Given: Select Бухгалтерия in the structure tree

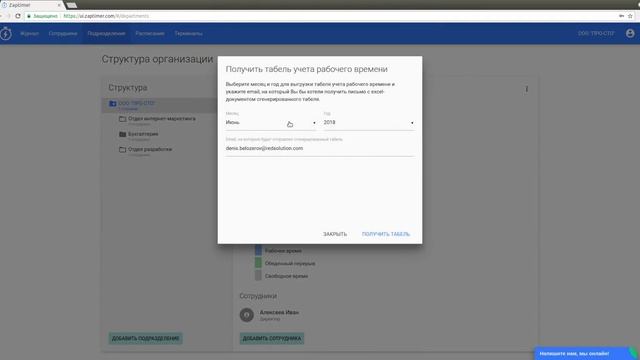Looking at the screenshot, I should pos(143,134).
